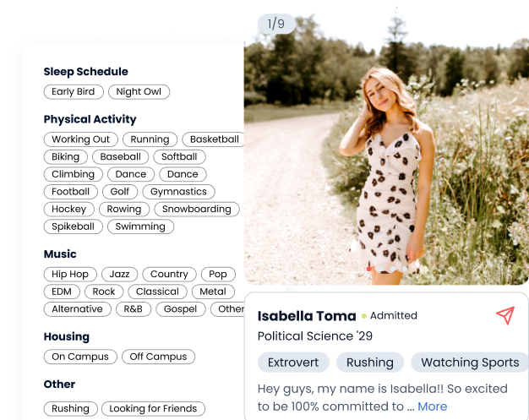Select the Swimming chip
Viewport: 529px width, 420px height.
point(140,226)
